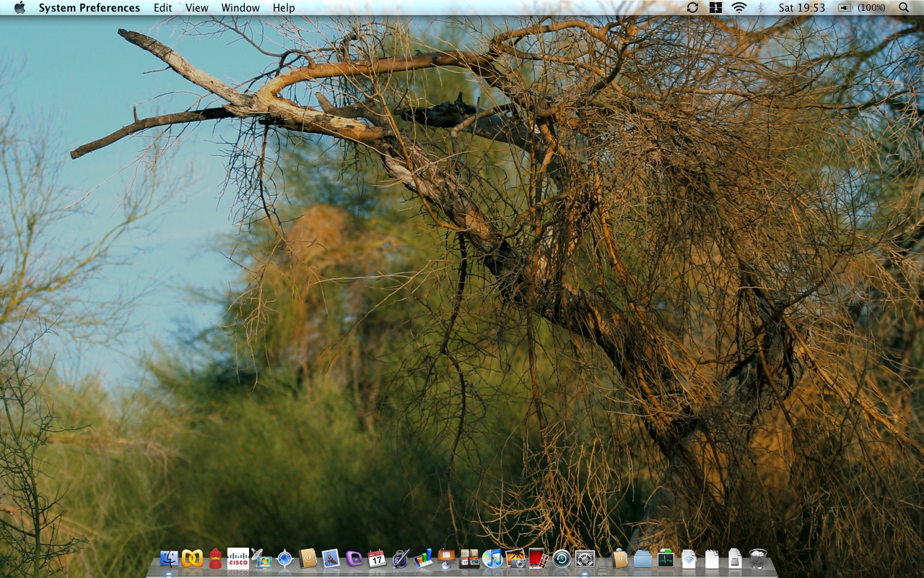Launch Keynote podium icon
924x578 pixels.
pos(446,558)
